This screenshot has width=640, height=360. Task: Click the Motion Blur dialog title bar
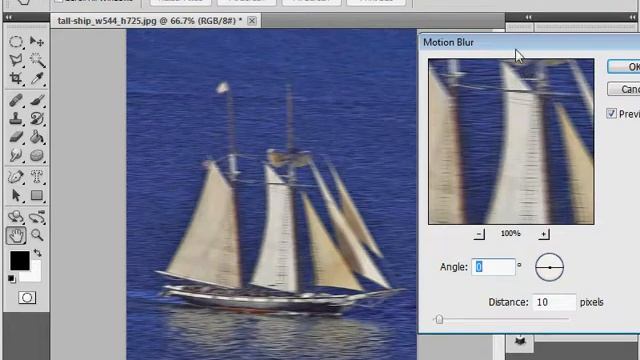tap(529, 42)
